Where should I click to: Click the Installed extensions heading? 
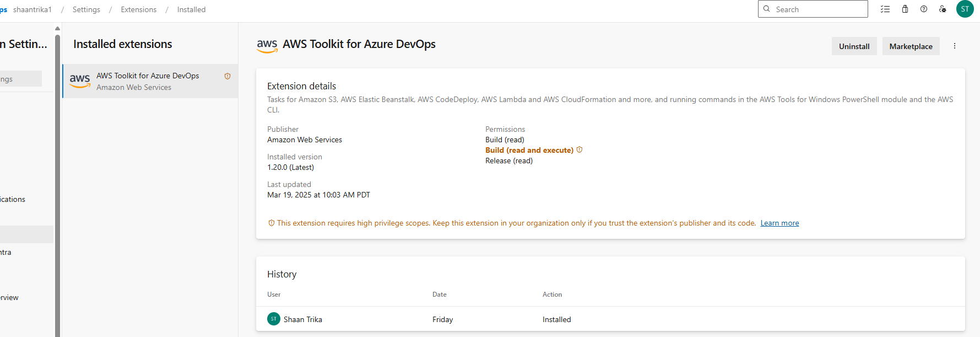click(123, 44)
